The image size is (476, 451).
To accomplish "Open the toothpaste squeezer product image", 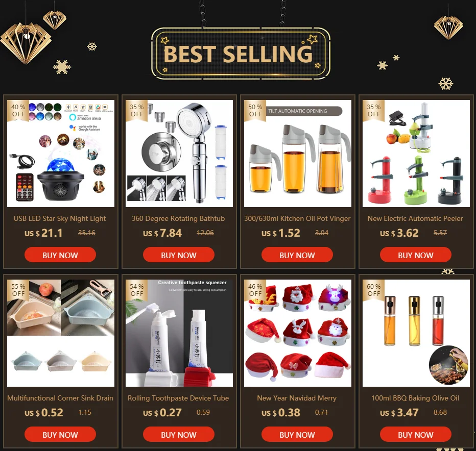I will coord(179,333).
